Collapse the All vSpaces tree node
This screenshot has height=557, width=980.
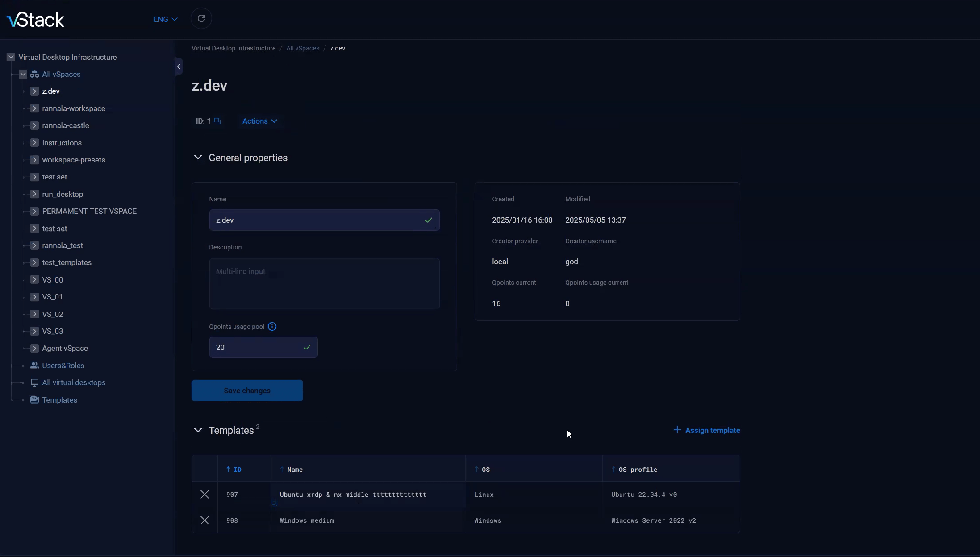coord(23,74)
